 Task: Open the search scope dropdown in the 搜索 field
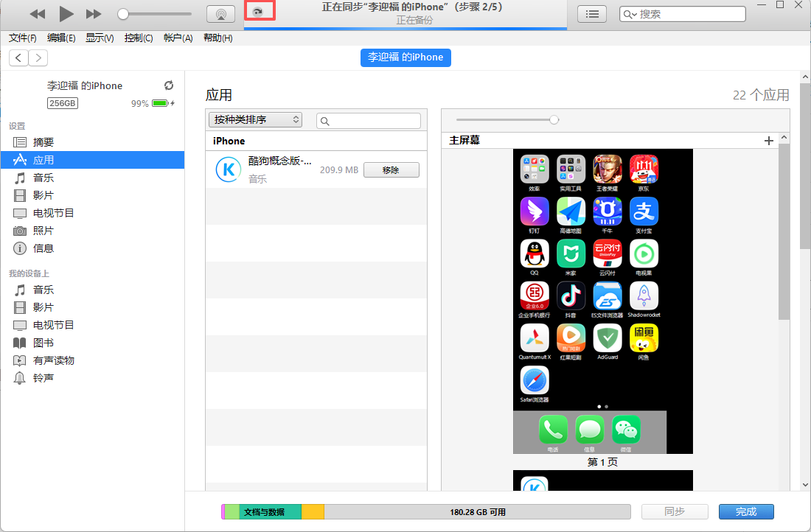click(x=628, y=13)
